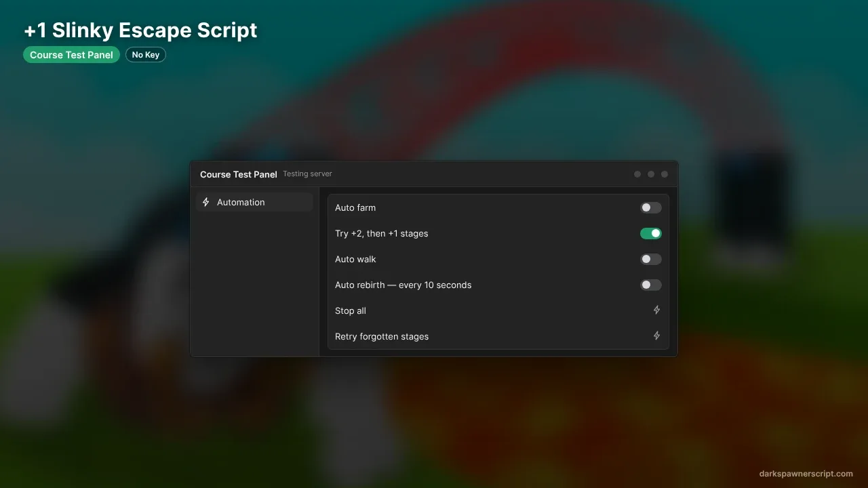Click the Auto farm label text
The height and width of the screenshot is (488, 868).
355,207
